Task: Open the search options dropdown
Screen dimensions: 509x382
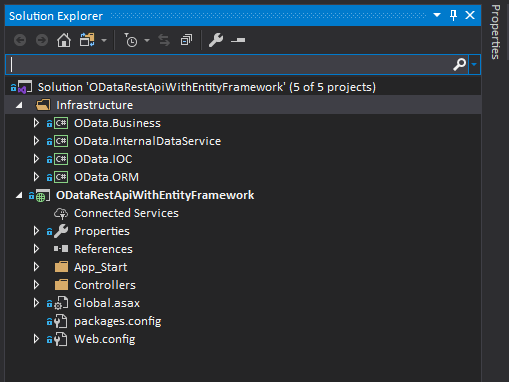Action: coord(474,64)
